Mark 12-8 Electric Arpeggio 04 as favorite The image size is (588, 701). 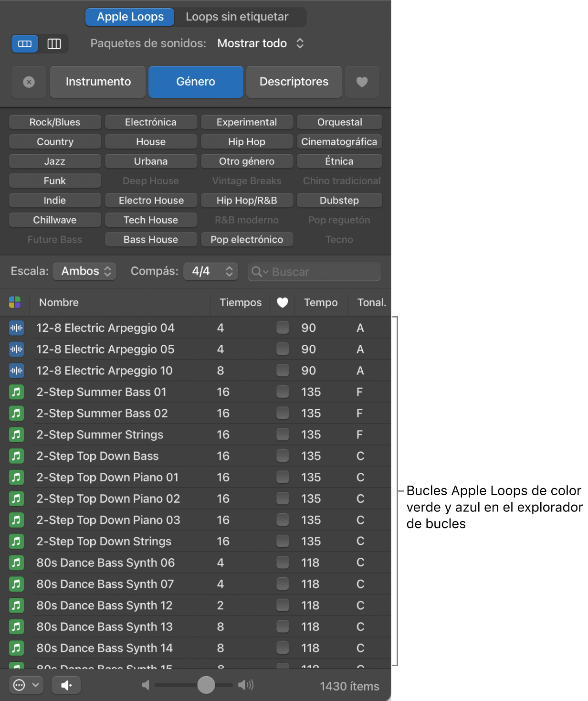pos(283,328)
